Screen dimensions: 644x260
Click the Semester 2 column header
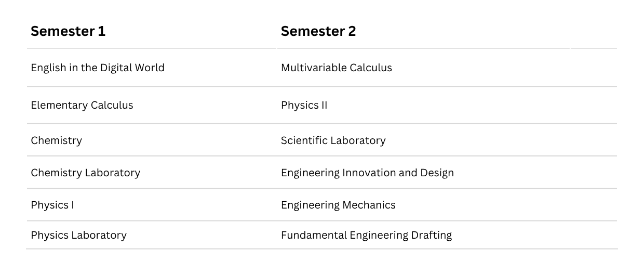coord(318,31)
